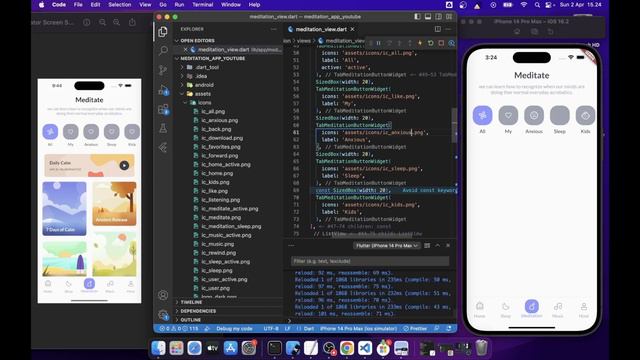Stop debugging with the red square icon
This screenshot has width=640, height=360.
point(441,43)
